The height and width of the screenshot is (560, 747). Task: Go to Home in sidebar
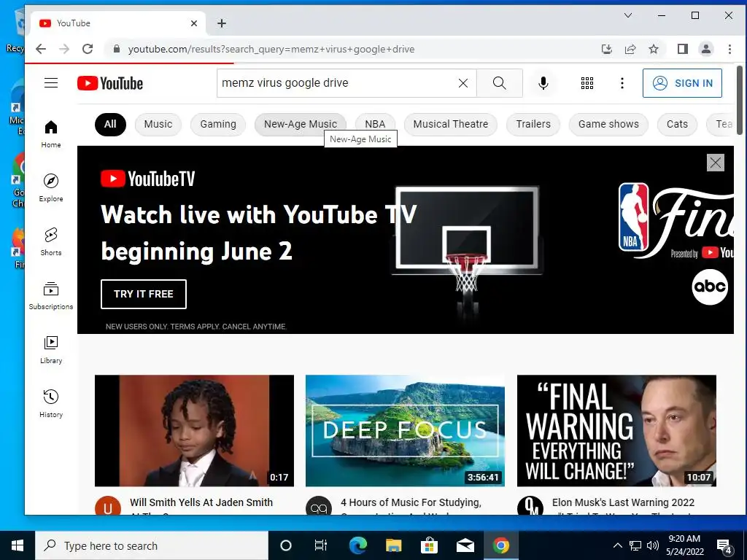51,134
